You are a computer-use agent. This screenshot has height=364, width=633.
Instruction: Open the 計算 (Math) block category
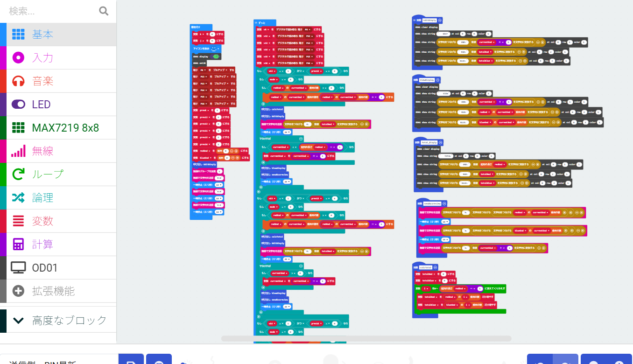point(42,245)
